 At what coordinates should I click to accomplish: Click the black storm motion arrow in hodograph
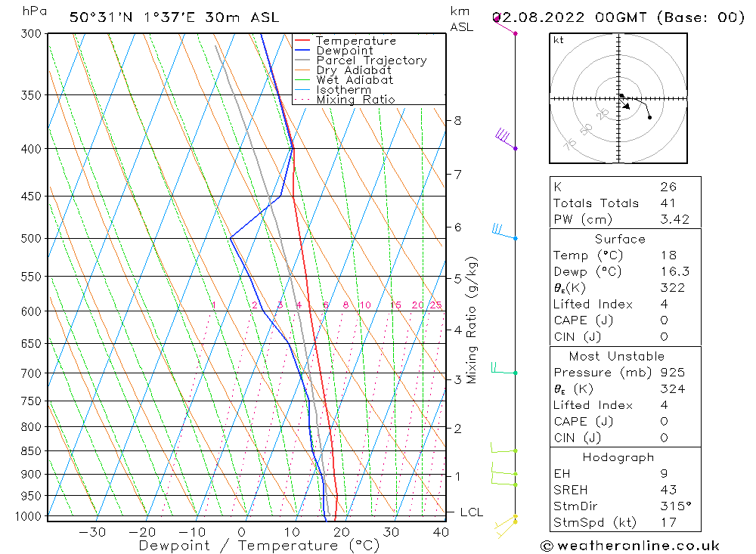pyautogui.click(x=625, y=104)
